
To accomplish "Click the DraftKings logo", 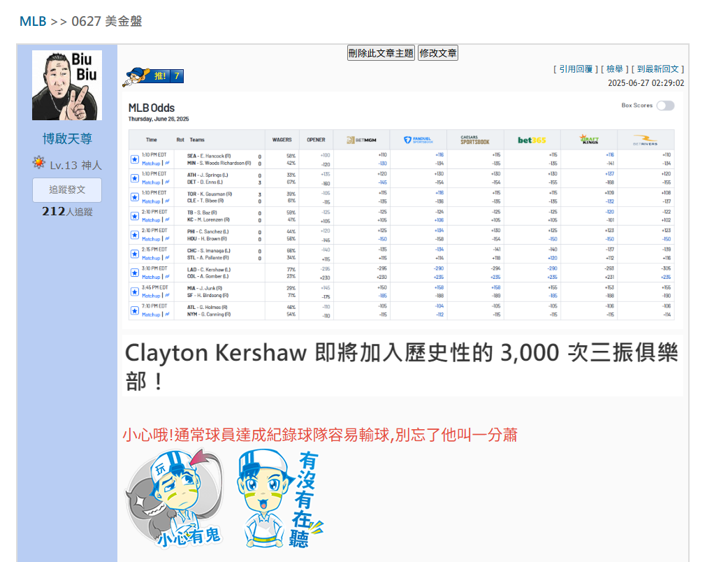I will pyautogui.click(x=589, y=139).
